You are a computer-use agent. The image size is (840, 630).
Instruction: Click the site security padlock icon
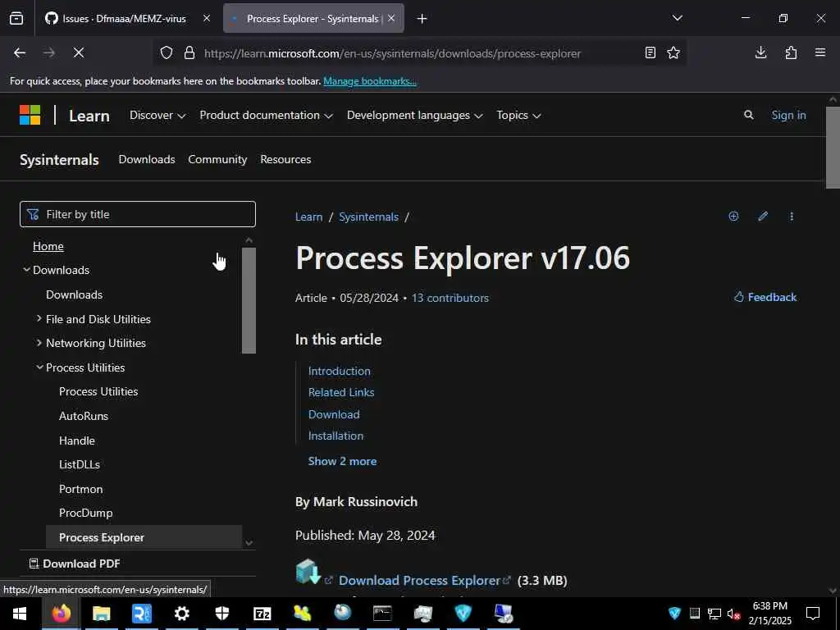tap(189, 53)
